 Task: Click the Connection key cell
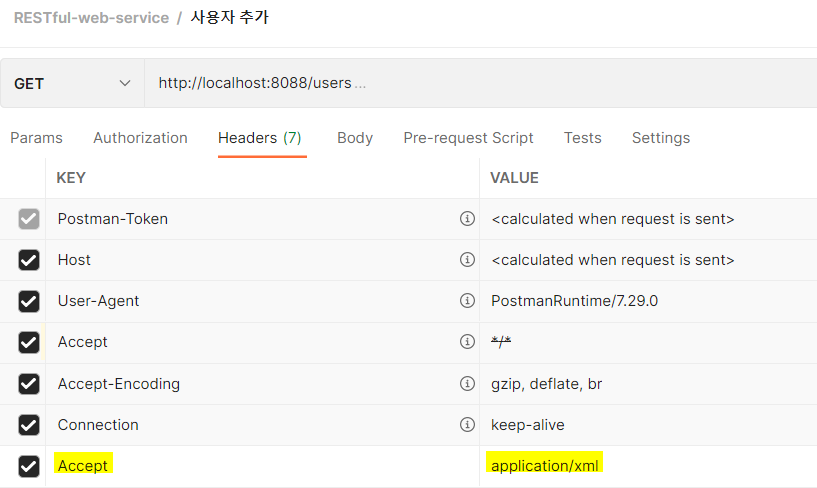tap(262, 425)
